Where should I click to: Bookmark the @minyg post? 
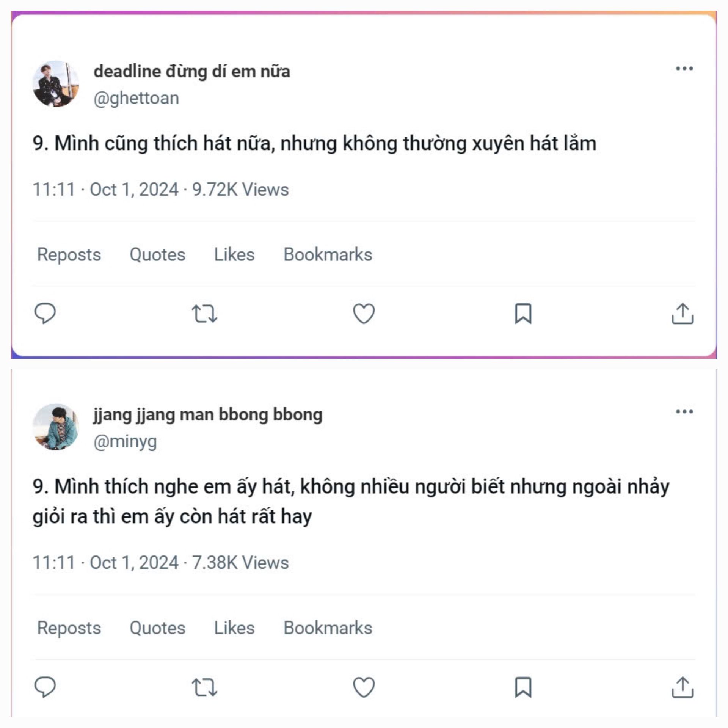[523, 687]
